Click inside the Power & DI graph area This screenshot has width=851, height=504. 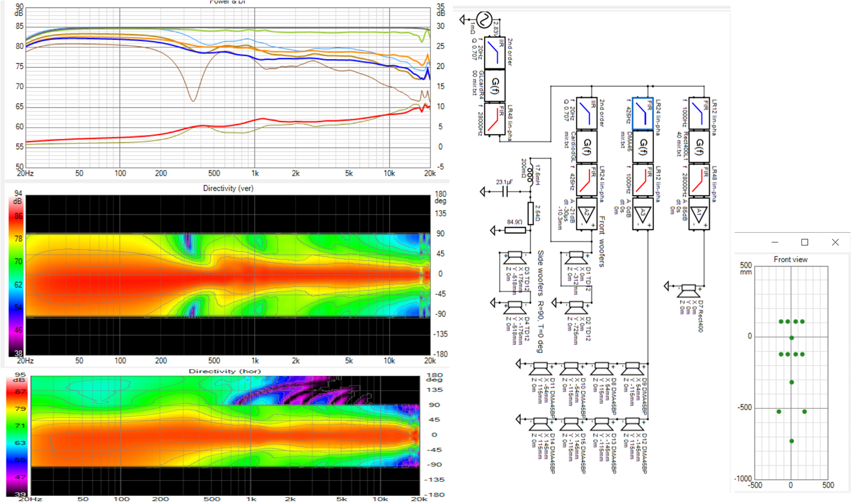coord(228,86)
